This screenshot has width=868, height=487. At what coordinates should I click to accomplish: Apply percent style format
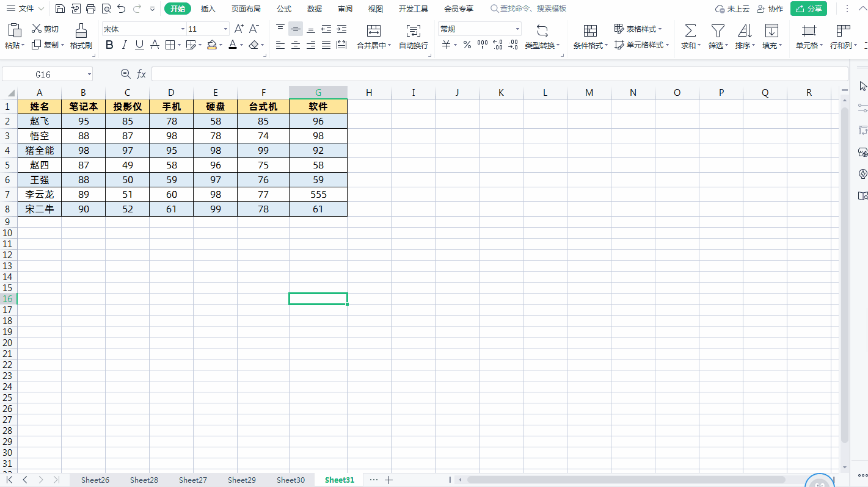[467, 45]
